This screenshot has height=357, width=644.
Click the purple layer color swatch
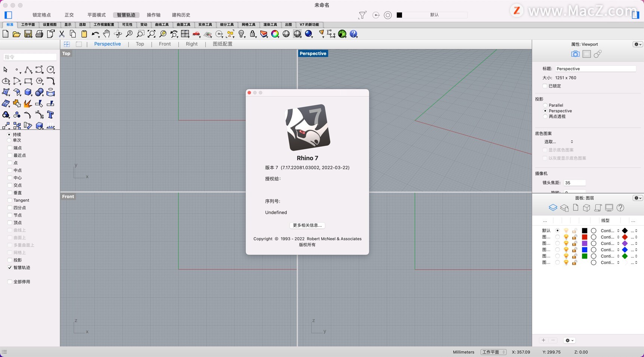coord(585,243)
